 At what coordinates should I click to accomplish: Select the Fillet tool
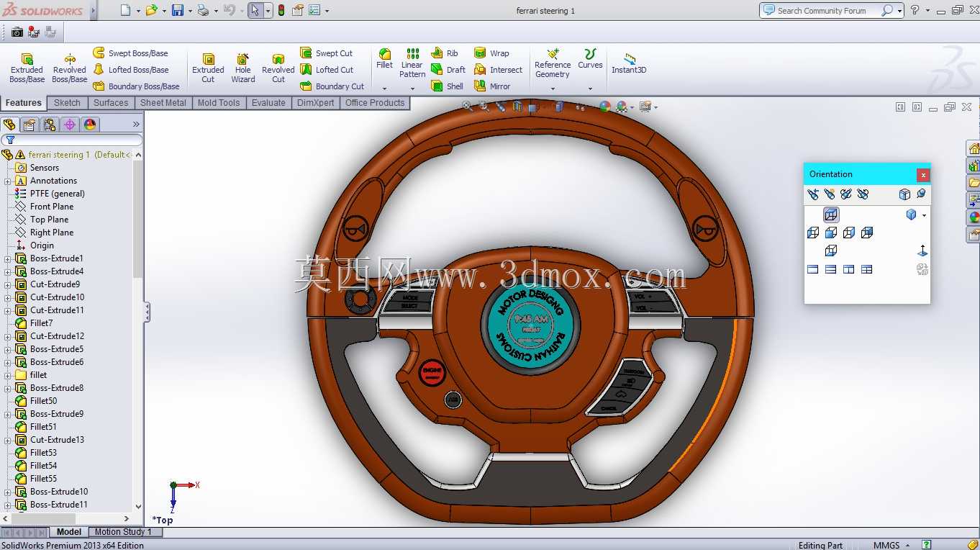(x=385, y=58)
